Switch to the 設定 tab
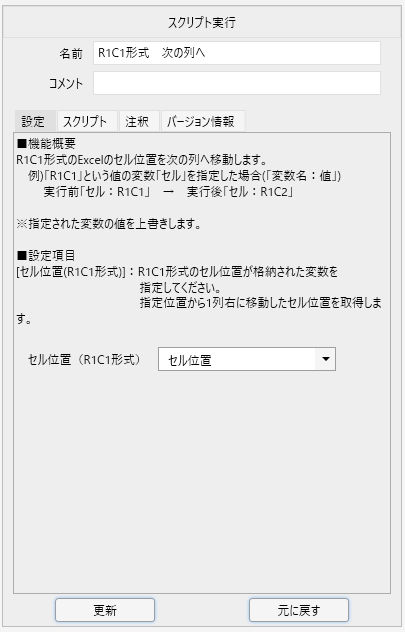This screenshot has width=405, height=632. coord(34,121)
